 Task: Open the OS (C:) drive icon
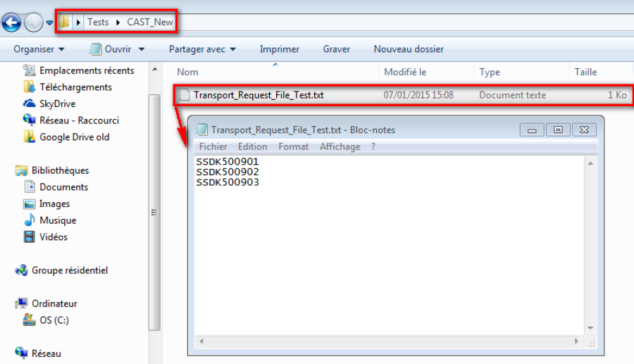point(29,320)
